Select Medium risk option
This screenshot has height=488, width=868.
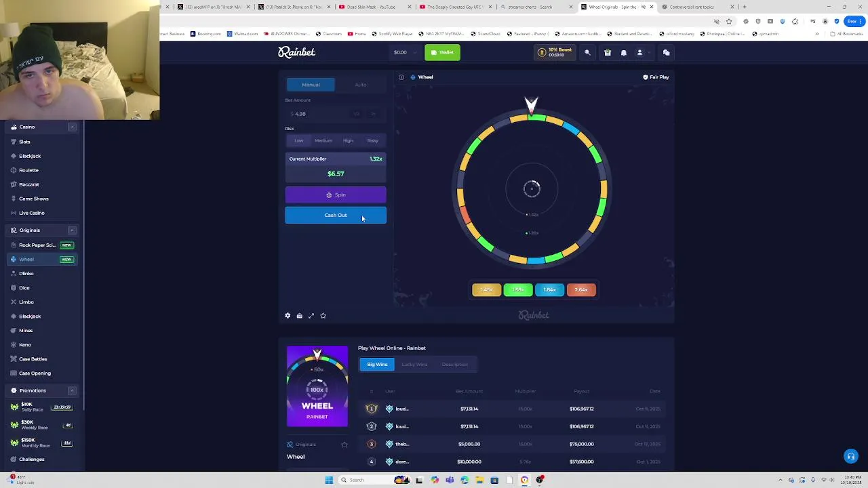click(323, 140)
